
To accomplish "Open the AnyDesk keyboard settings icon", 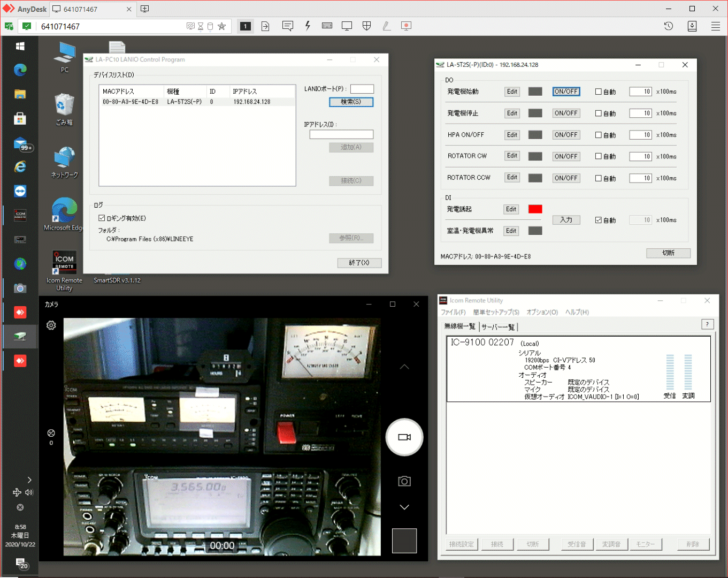I will pos(327,26).
